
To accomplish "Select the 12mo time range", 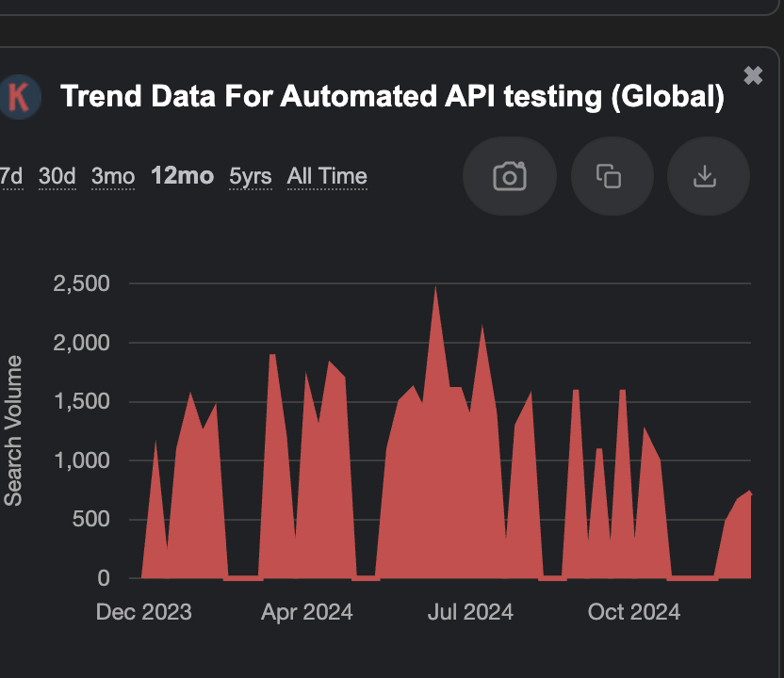I will [x=182, y=176].
